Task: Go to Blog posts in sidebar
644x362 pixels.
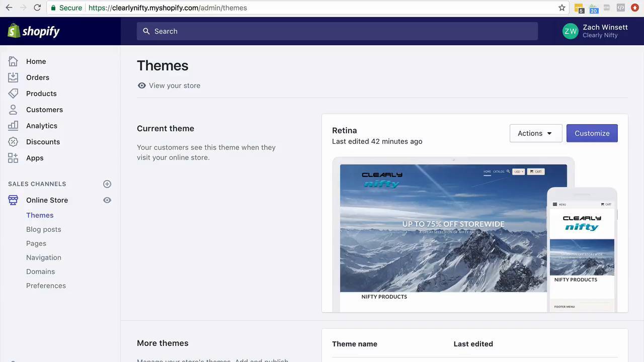Action: tap(44, 229)
